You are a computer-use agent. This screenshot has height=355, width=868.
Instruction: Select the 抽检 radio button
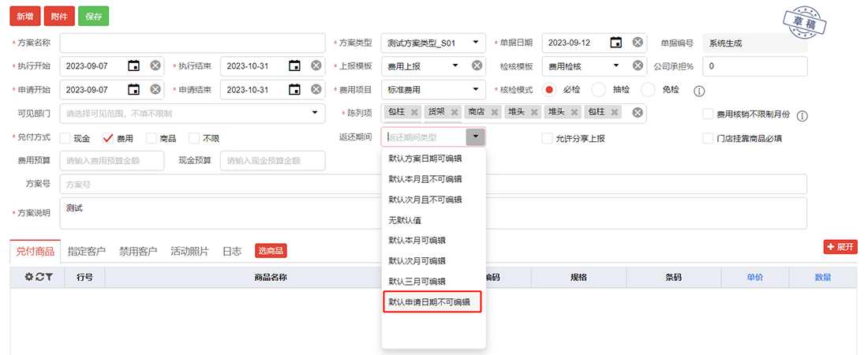(x=599, y=90)
